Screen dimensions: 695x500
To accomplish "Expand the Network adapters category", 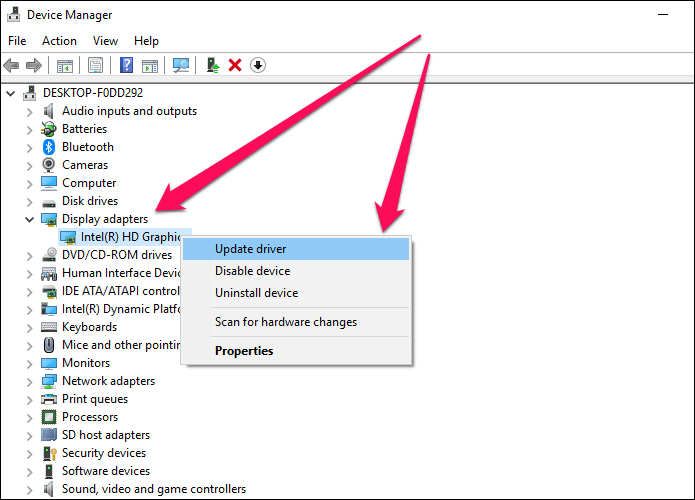I will point(29,381).
